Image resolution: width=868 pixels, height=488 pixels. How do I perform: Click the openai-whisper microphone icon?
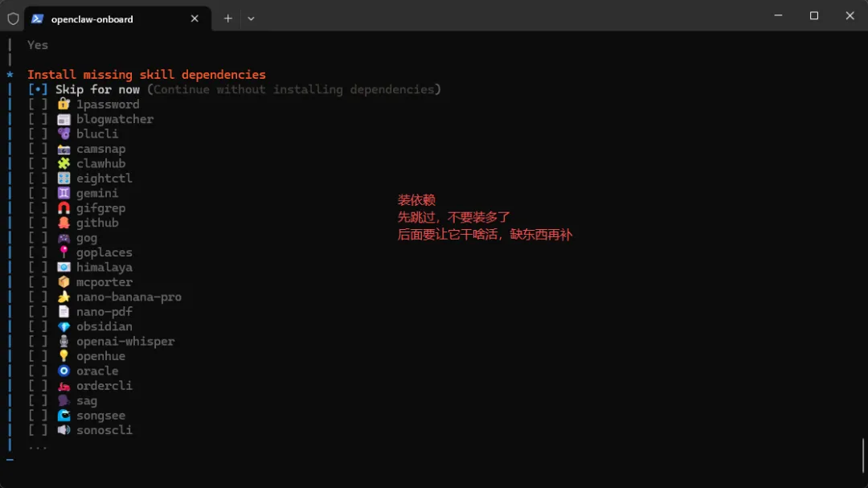(x=63, y=341)
